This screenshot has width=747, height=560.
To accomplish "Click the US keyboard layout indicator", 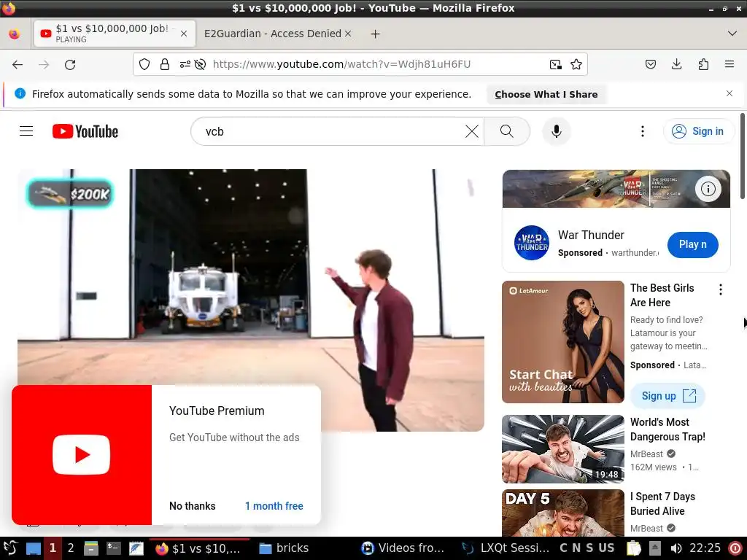I will point(606,548).
